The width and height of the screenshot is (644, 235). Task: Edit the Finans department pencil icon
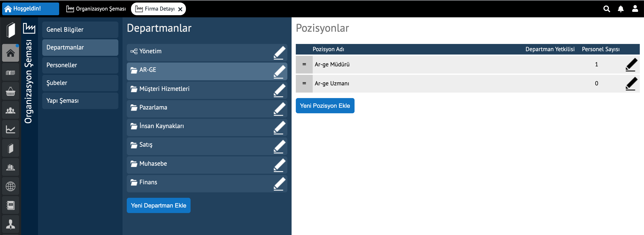tap(279, 184)
